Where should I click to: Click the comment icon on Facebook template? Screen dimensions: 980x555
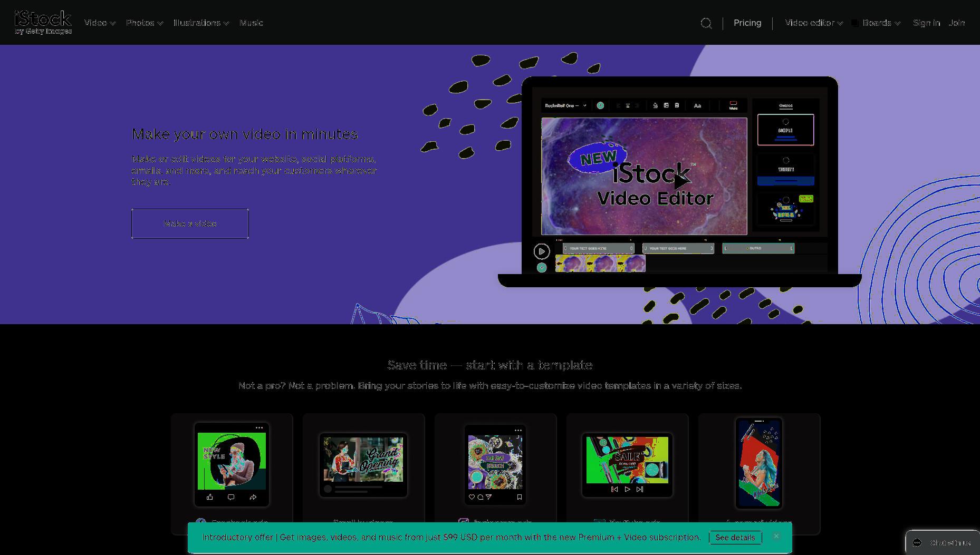[x=231, y=497]
